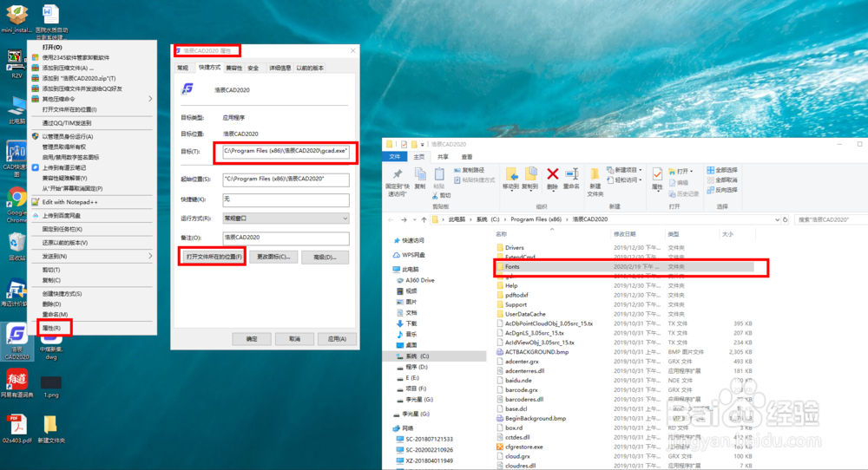Click the 目标(T) path input field
868x470 pixels.
[x=286, y=152]
